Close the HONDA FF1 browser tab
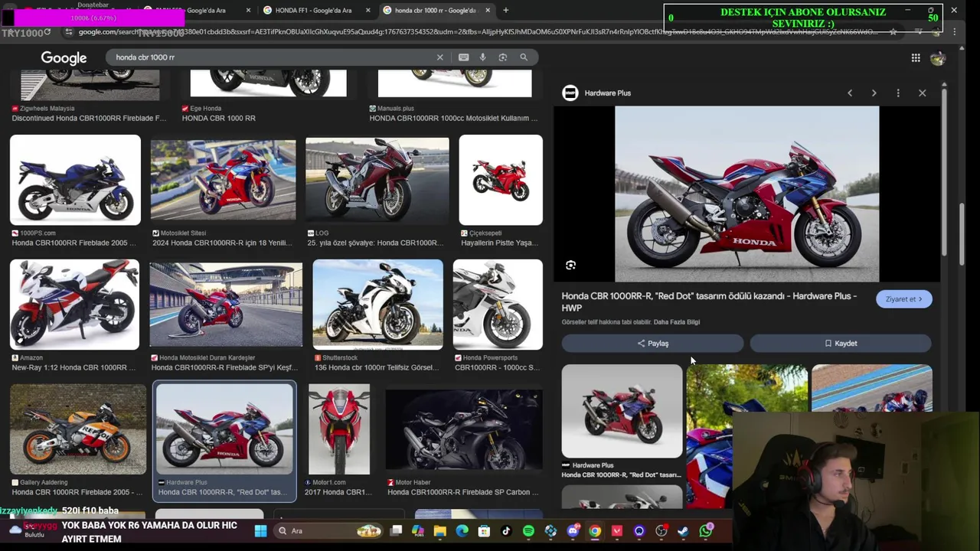The image size is (980, 551). 368,11
